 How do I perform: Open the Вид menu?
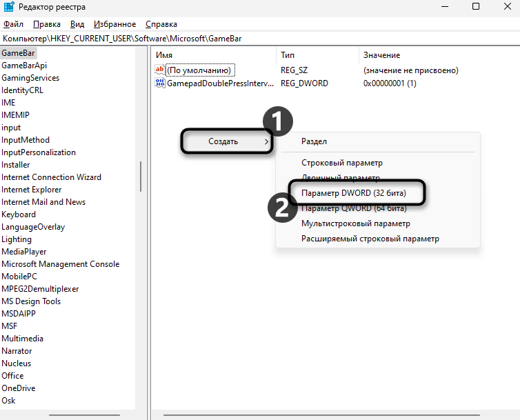click(x=77, y=24)
